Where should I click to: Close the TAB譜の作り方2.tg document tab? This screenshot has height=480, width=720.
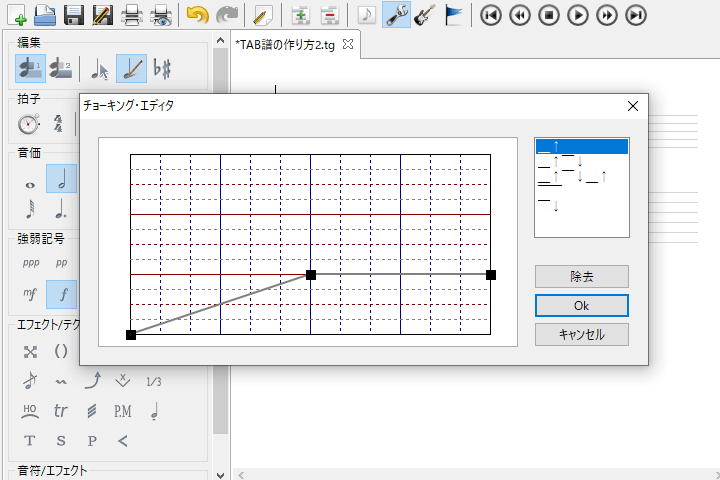(x=348, y=44)
